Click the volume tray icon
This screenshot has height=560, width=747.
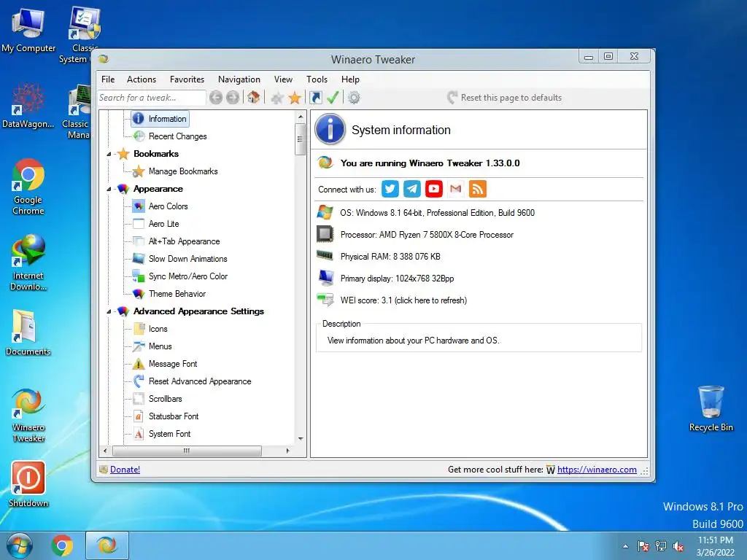678,546
